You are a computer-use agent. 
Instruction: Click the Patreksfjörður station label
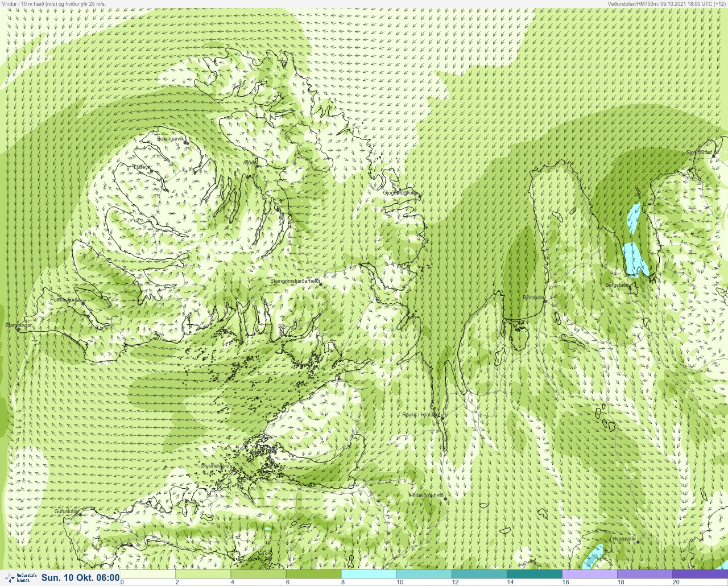point(66,299)
